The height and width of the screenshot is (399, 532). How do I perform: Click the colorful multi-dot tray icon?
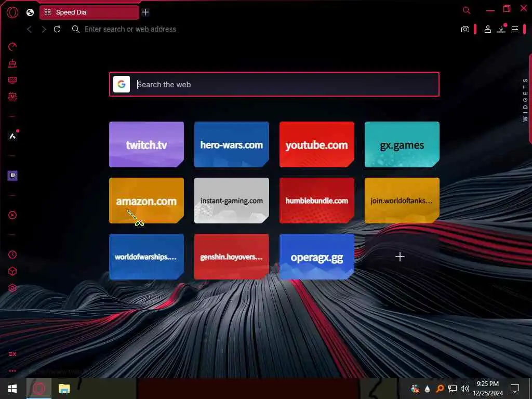click(x=415, y=389)
